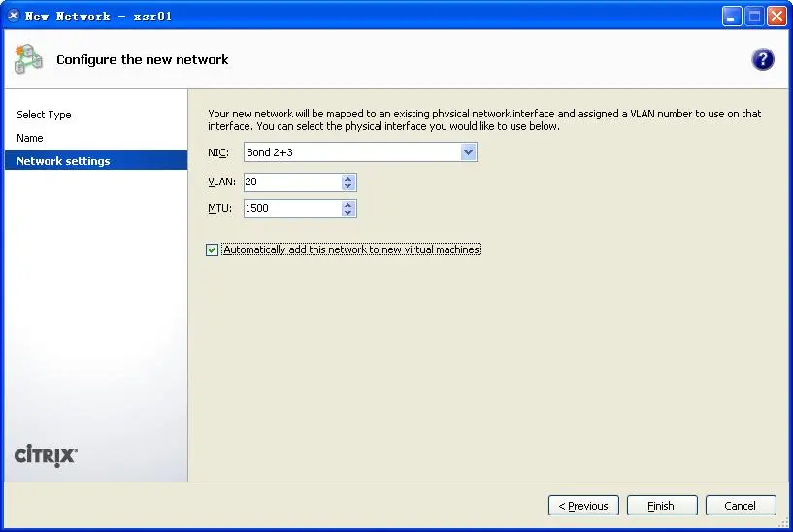The height and width of the screenshot is (532, 793).
Task: Select the Network settings step
Action: click(63, 161)
